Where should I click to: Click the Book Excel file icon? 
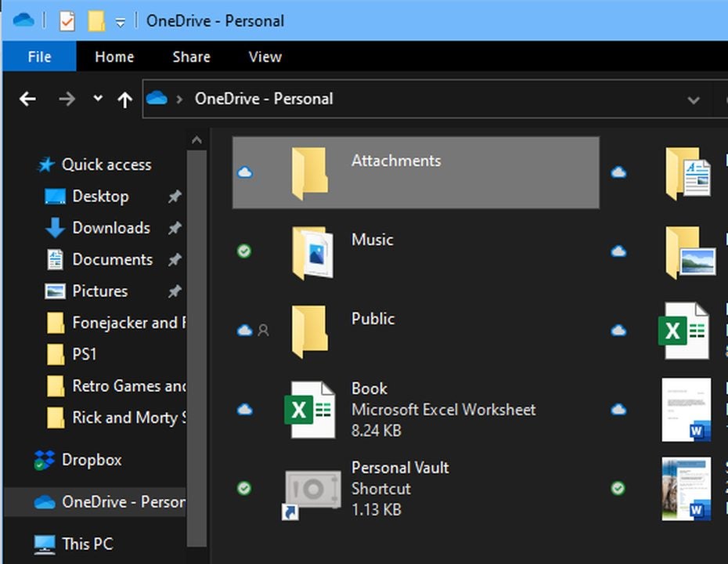310,410
